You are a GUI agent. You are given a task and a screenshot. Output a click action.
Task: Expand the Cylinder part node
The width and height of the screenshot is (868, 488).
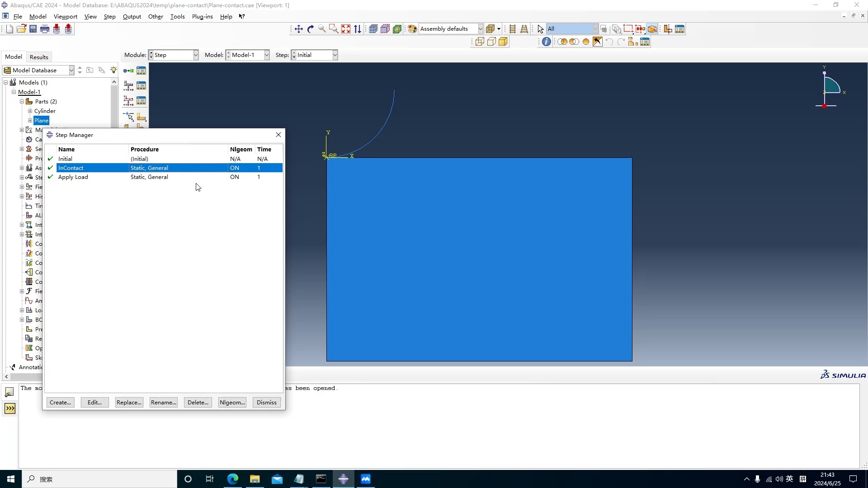pos(30,111)
